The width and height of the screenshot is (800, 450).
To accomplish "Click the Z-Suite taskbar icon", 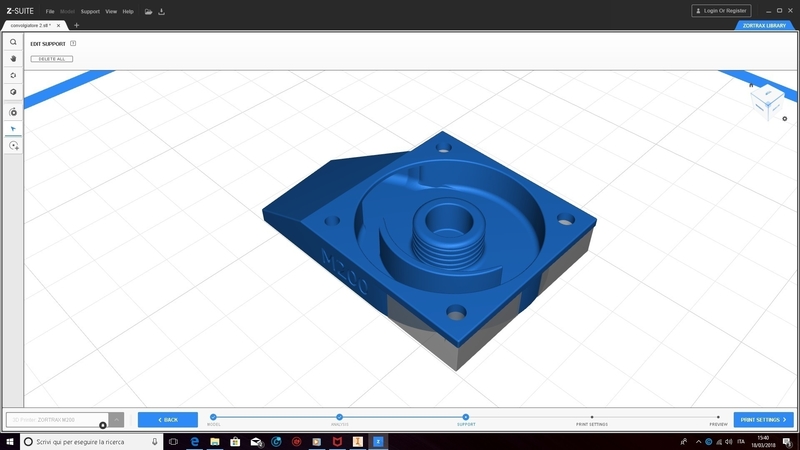I will click(x=378, y=442).
